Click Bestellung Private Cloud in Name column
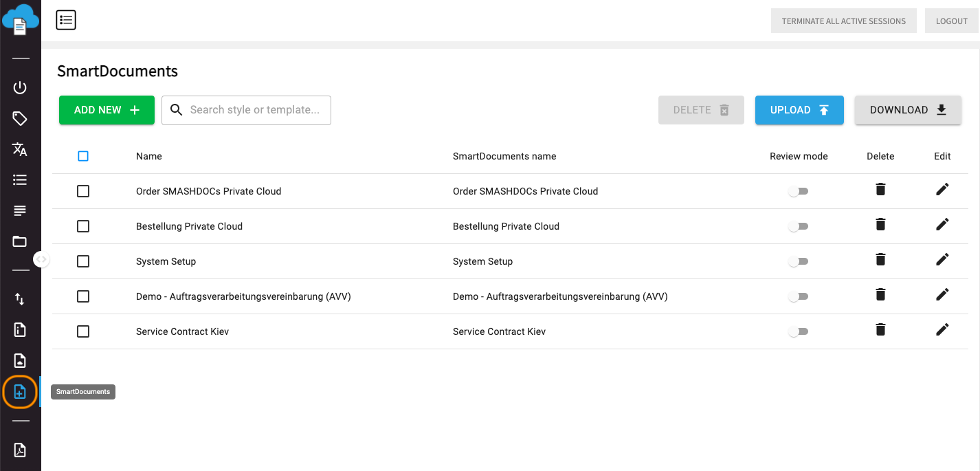 (x=190, y=226)
